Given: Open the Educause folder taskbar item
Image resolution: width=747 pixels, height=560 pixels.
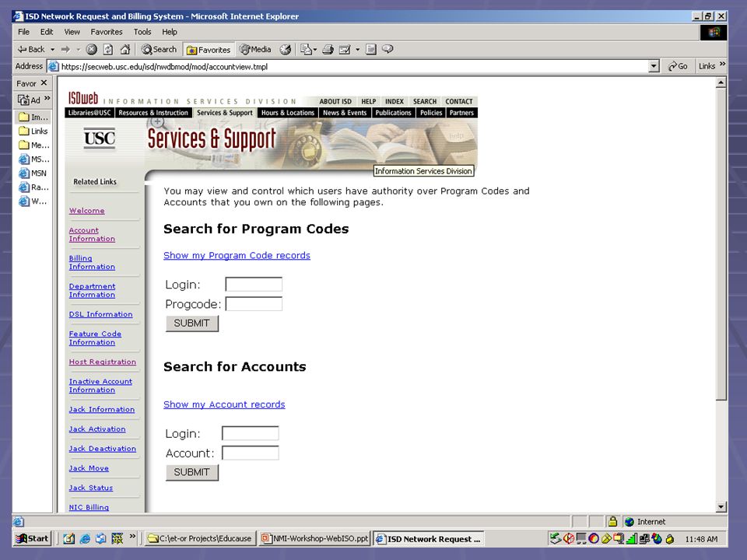Looking at the screenshot, I should click(200, 538).
